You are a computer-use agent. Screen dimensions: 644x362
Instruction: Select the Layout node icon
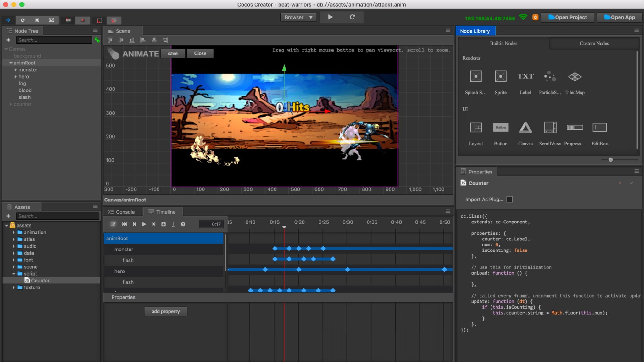(475, 127)
